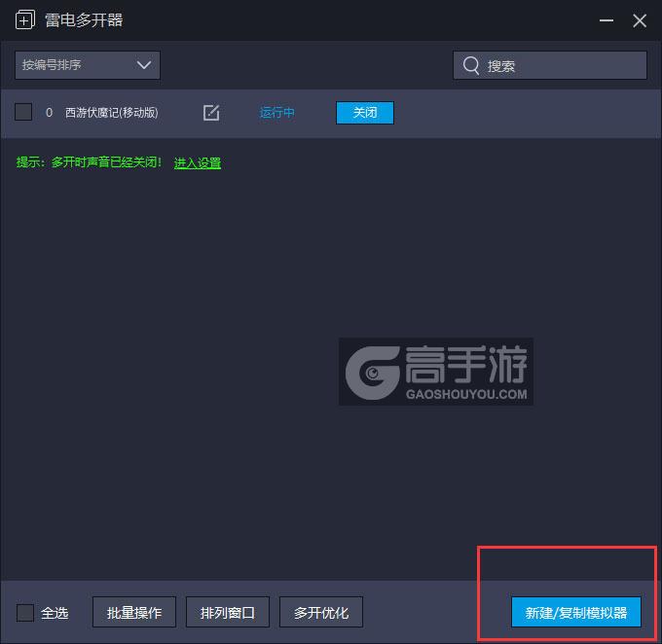Click the emulator index number 0

[x=49, y=113]
